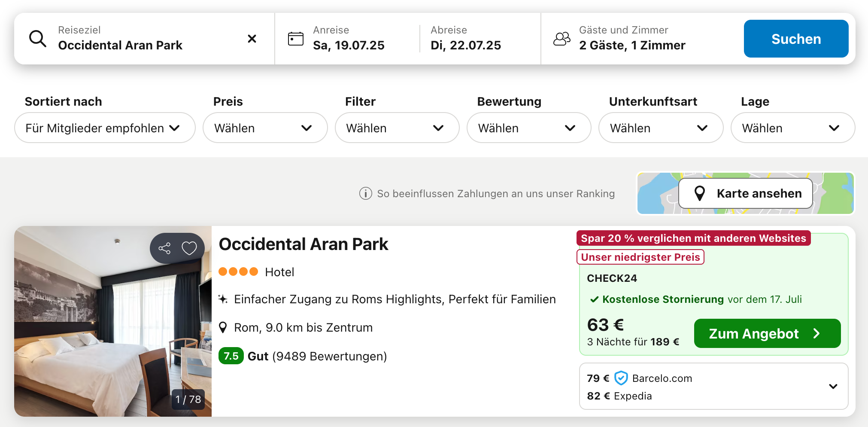Select the 82 € Expedia offer
The width and height of the screenshot is (868, 427).
tap(619, 396)
